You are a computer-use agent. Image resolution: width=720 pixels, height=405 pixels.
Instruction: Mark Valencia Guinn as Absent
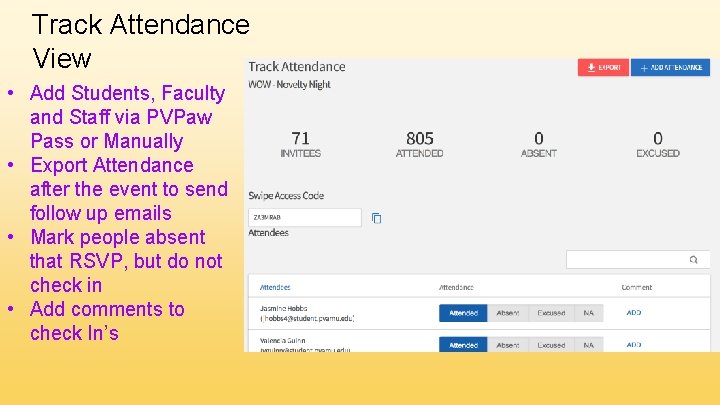(508, 345)
